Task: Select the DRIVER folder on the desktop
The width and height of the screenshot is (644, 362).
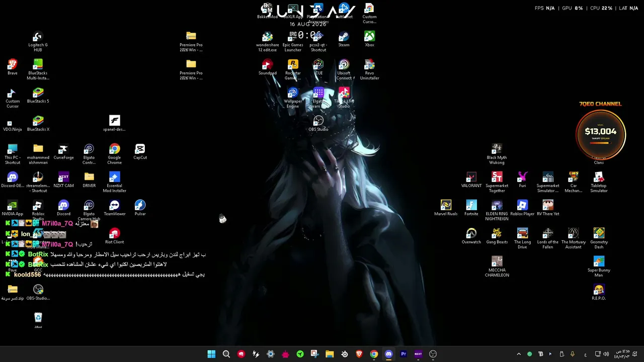Action: [89, 180]
